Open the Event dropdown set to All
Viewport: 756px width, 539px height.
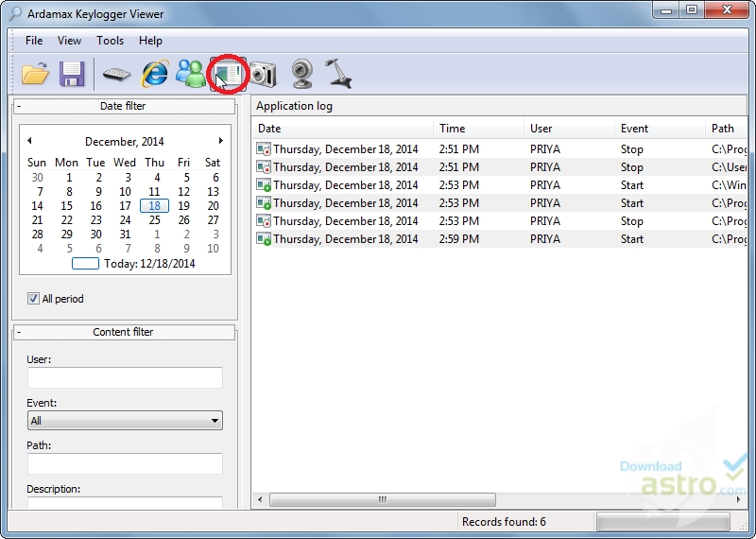[x=125, y=420]
